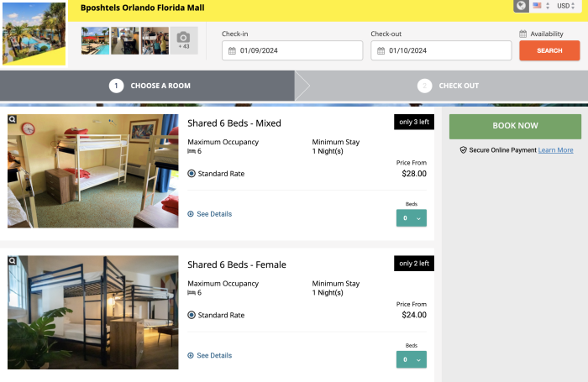The image size is (588, 382).
Task: Click the green Book Now button
Action: pos(515,126)
